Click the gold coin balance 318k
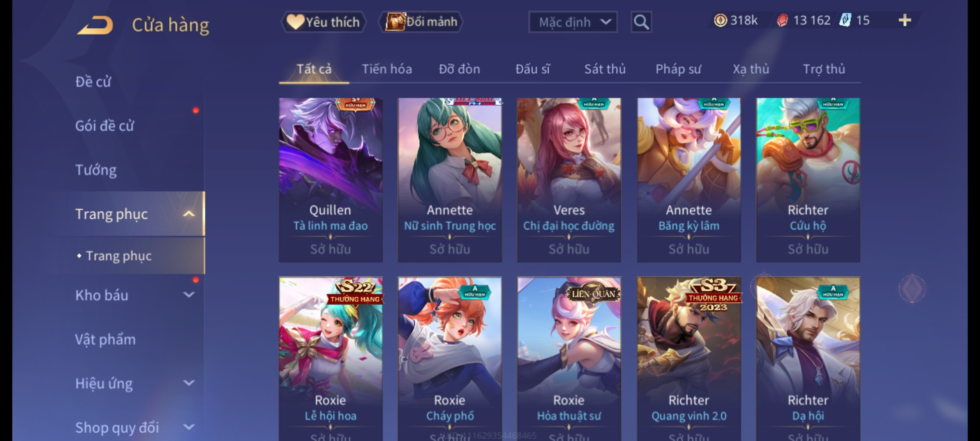The height and width of the screenshot is (441, 980). [736, 20]
